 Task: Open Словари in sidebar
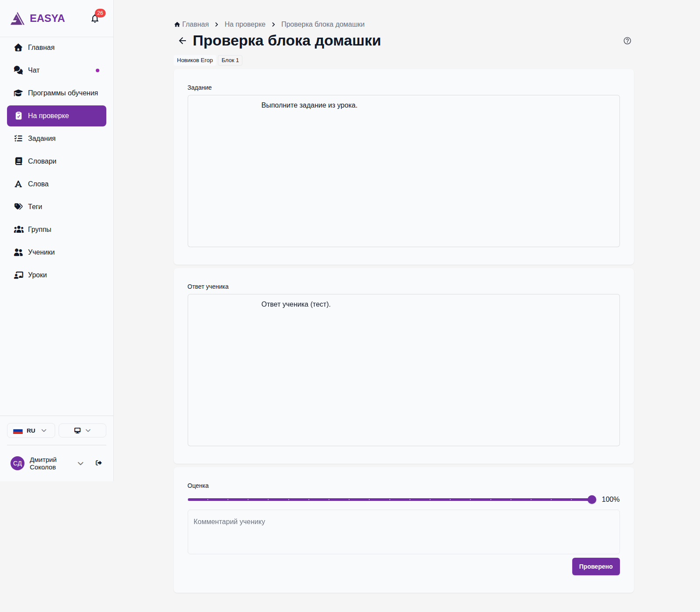(56, 161)
